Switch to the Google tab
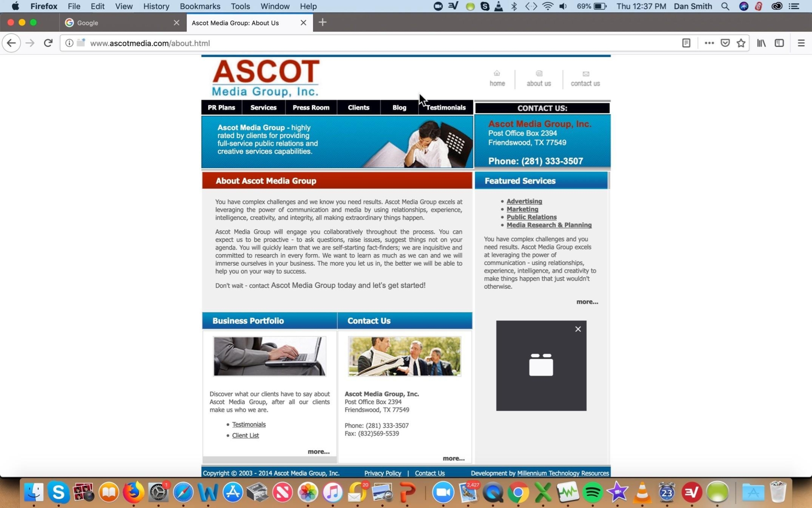812x508 pixels. coord(122,23)
